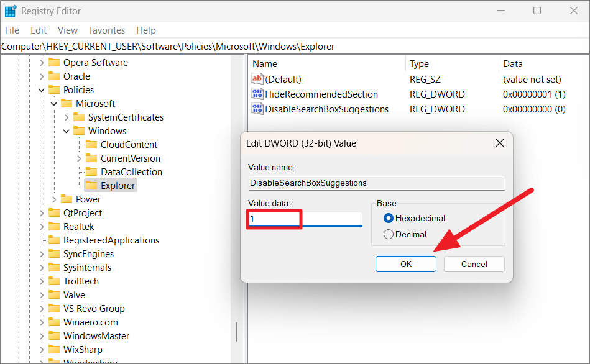Click the VS Revo Group folder icon
The height and width of the screenshot is (364, 590).
(54, 308)
